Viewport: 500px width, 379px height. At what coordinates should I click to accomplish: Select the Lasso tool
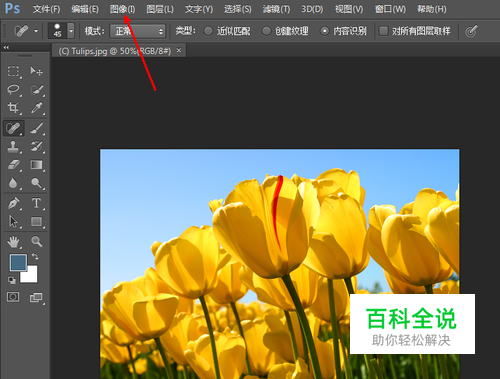pos(13,89)
